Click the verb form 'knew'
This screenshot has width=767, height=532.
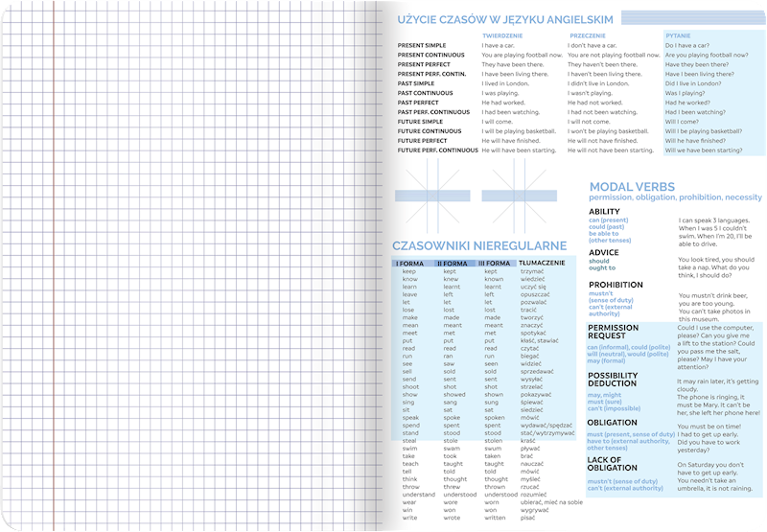(x=451, y=279)
